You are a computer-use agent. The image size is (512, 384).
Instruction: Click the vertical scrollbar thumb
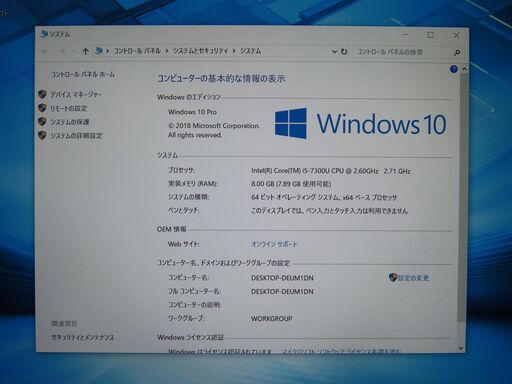click(462, 197)
